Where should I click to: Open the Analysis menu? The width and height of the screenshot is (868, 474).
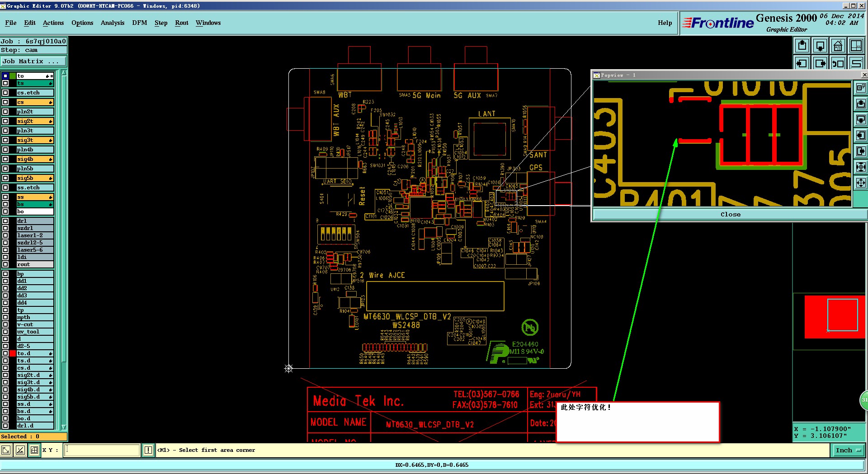click(113, 23)
